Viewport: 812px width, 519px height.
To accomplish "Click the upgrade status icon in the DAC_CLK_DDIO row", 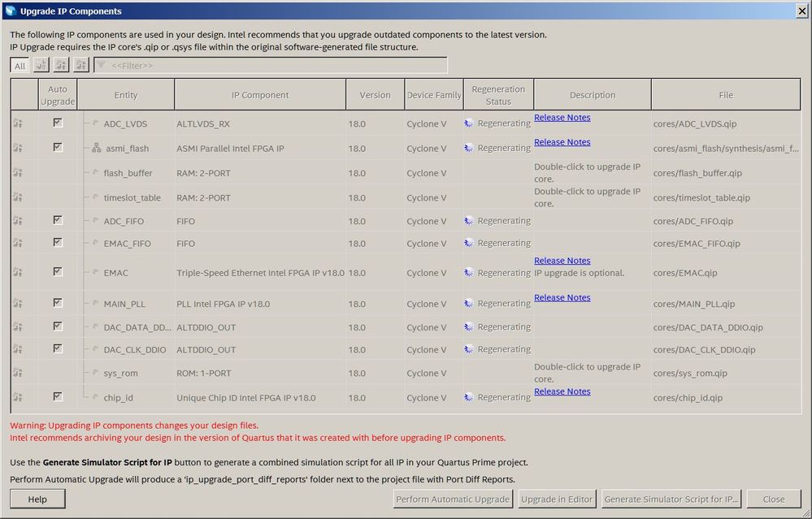I will tap(18, 349).
